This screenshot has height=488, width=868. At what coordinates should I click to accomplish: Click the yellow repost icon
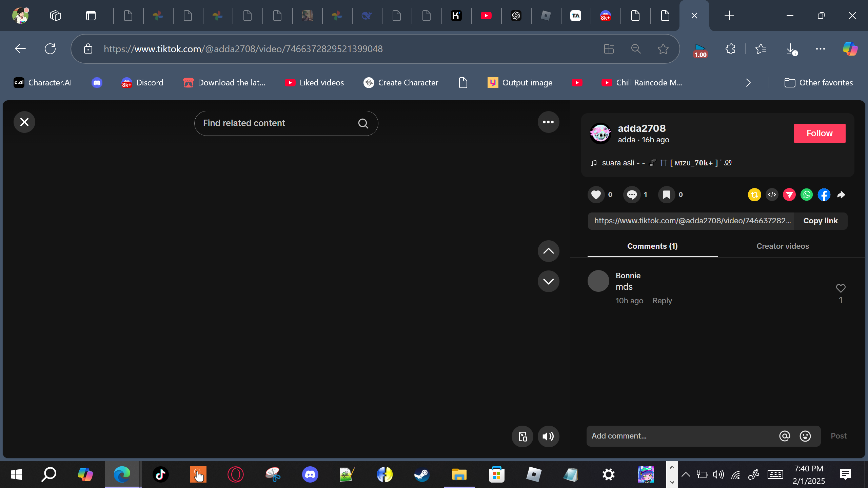coord(754,195)
